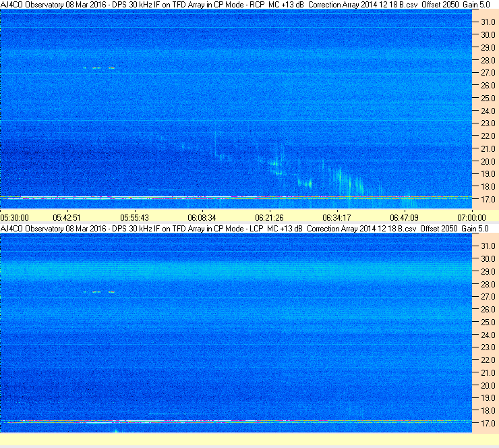Pick the 20.0 frequency label in LCP panel

click(488, 386)
